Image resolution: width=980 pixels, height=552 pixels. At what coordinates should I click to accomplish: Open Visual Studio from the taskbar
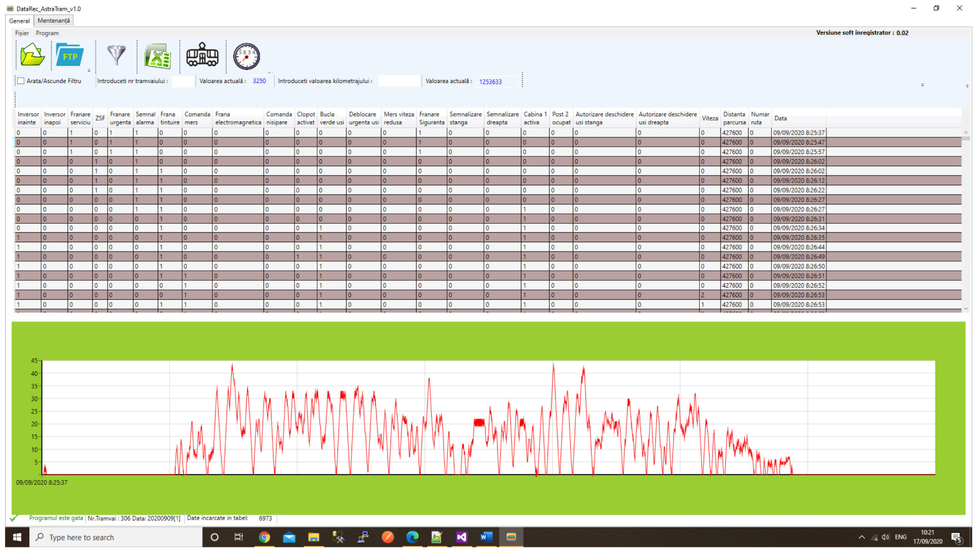[461, 537]
